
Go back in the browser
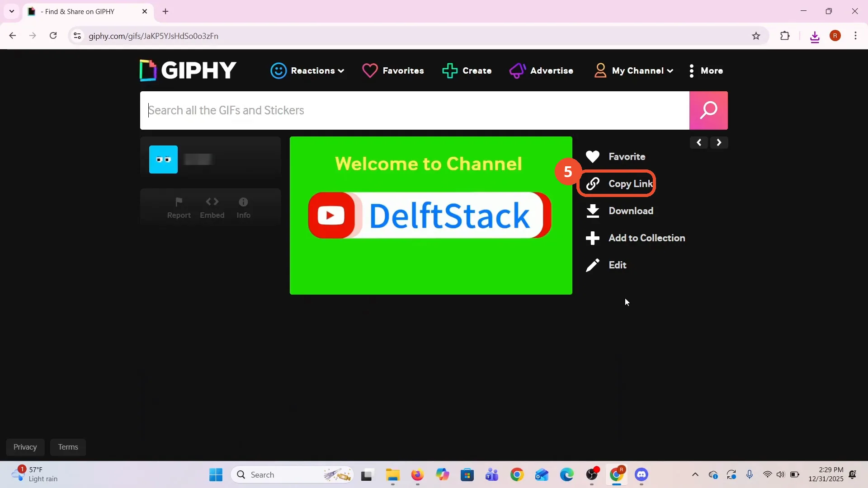tap(12, 36)
